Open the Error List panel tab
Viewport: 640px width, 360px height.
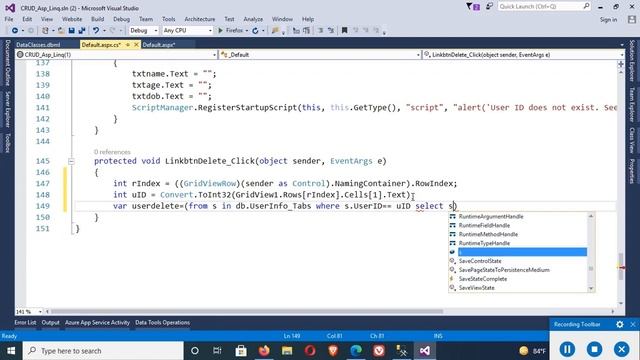tap(25, 323)
